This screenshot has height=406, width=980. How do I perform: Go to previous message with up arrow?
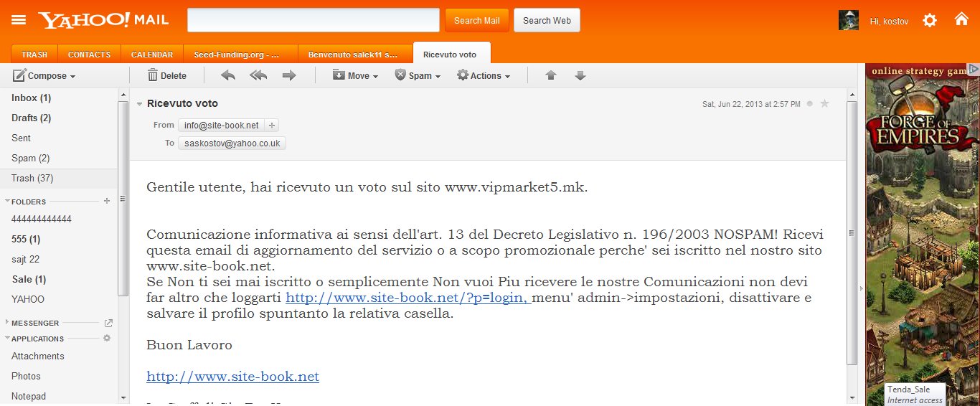coord(551,75)
